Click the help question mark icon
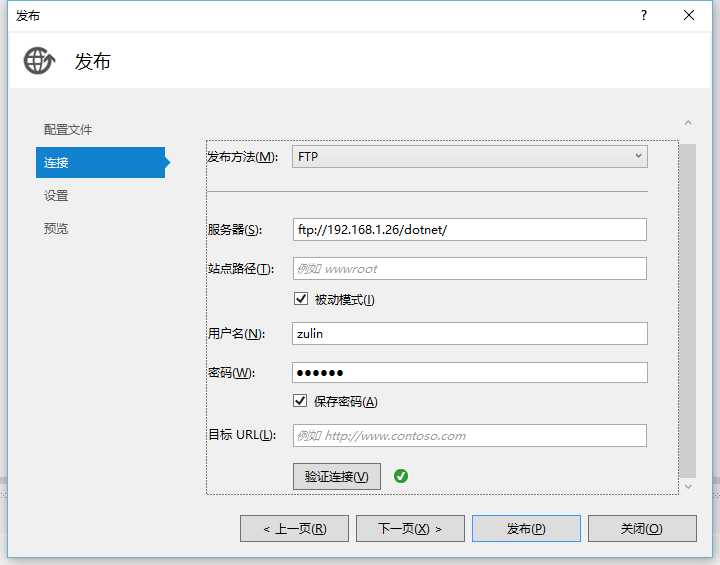The image size is (720, 565). [x=644, y=15]
